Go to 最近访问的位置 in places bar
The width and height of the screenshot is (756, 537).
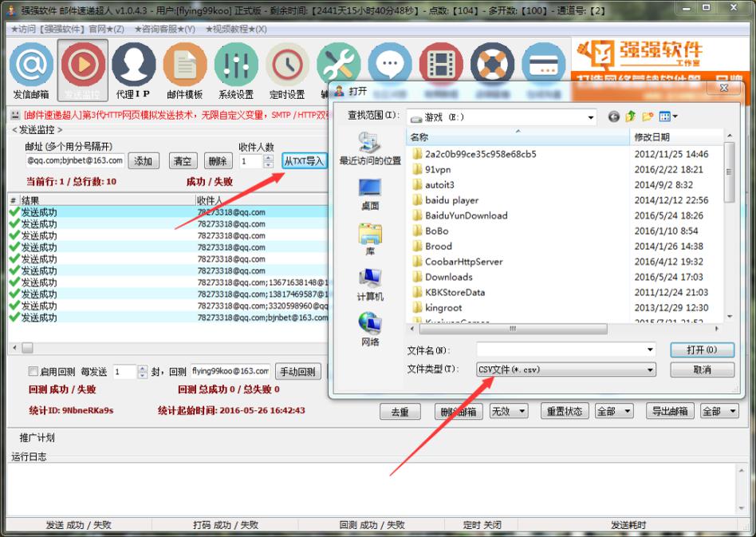click(370, 148)
